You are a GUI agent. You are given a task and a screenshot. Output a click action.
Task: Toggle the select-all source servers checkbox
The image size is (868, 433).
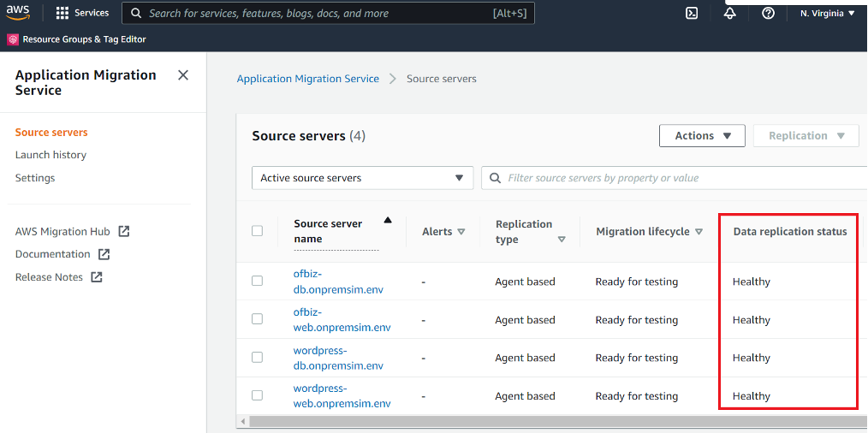[258, 231]
